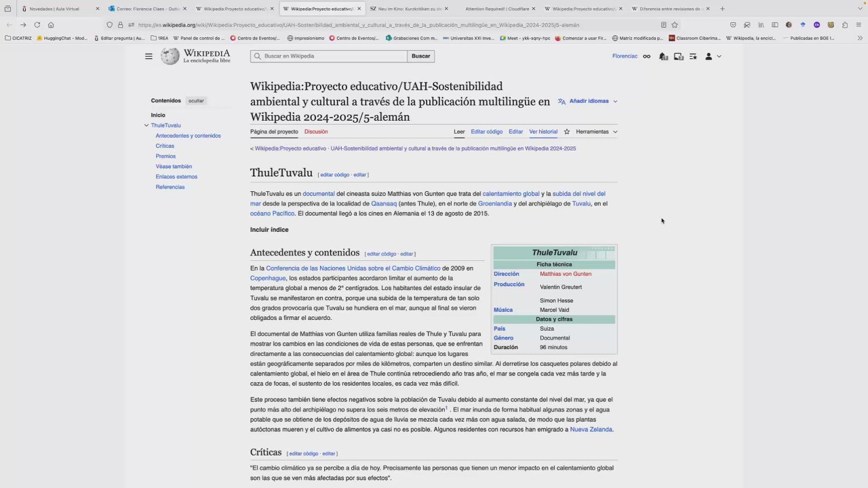Image resolution: width=868 pixels, height=488 pixels.
Task: Toggle reader view icon in address bar
Action: pyautogui.click(x=663, y=25)
